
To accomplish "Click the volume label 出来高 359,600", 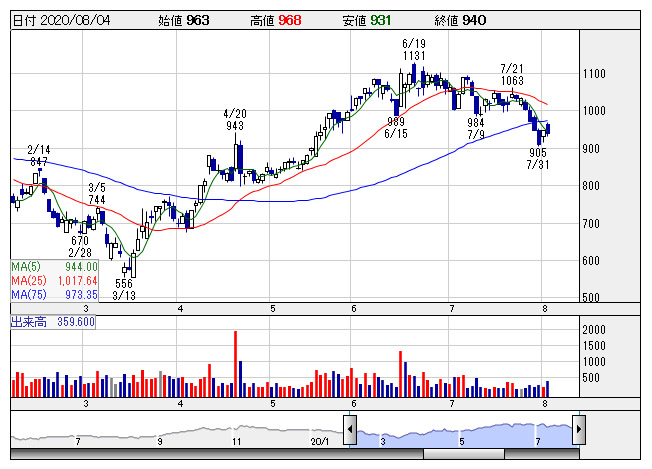I will coord(53,322).
